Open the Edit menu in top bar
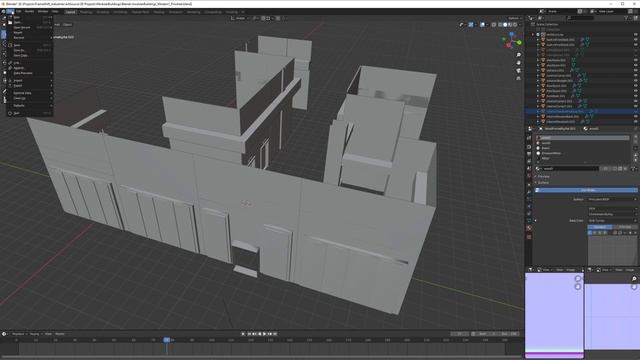 [19, 11]
